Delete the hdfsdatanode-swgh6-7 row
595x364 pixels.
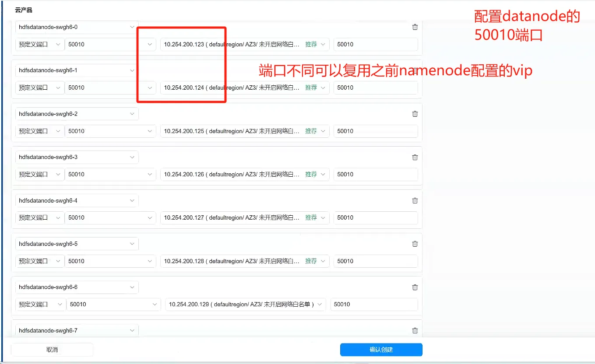pyautogui.click(x=415, y=331)
